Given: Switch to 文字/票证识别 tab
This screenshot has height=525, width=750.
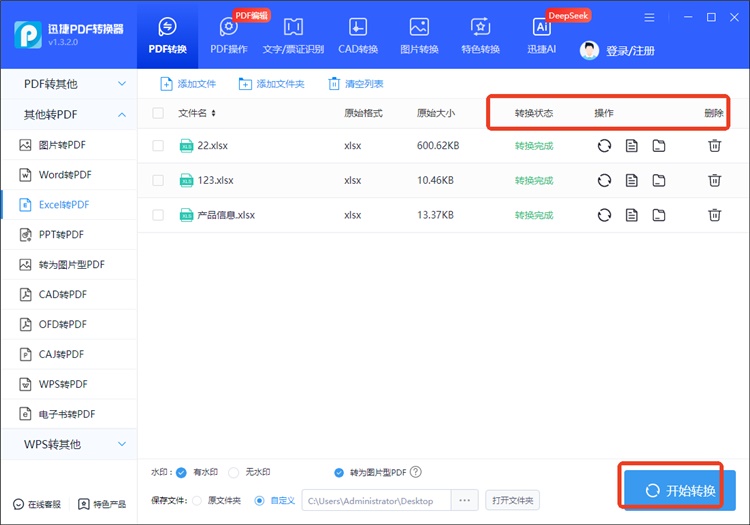Looking at the screenshot, I should pyautogui.click(x=293, y=36).
